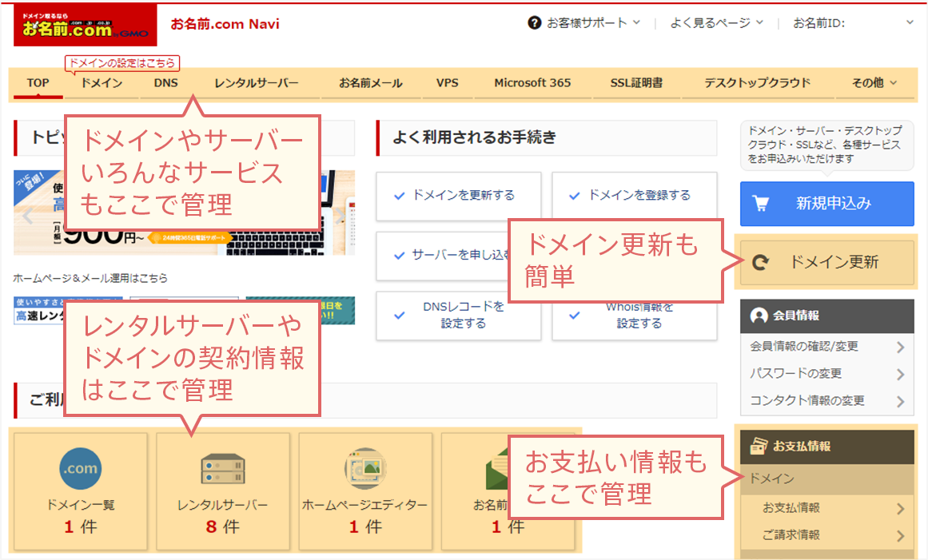Click the chevron next to コンタクト情報の変更

click(x=900, y=402)
